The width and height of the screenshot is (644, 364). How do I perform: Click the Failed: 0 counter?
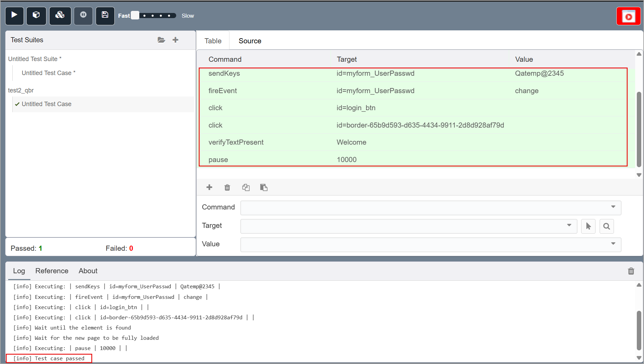tap(119, 248)
